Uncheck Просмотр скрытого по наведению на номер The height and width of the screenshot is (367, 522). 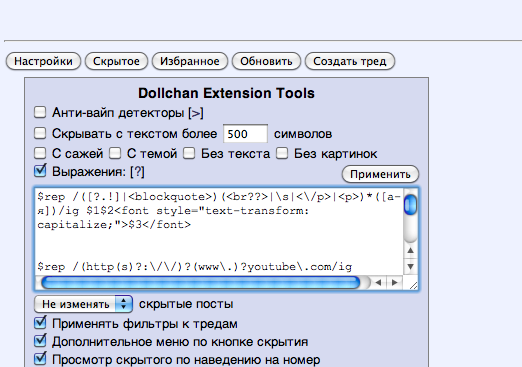(40, 359)
